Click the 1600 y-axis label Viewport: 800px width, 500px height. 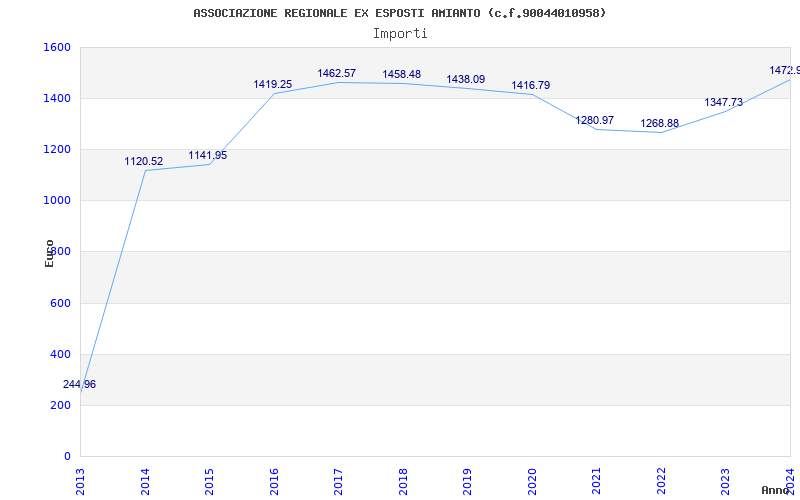tap(57, 47)
